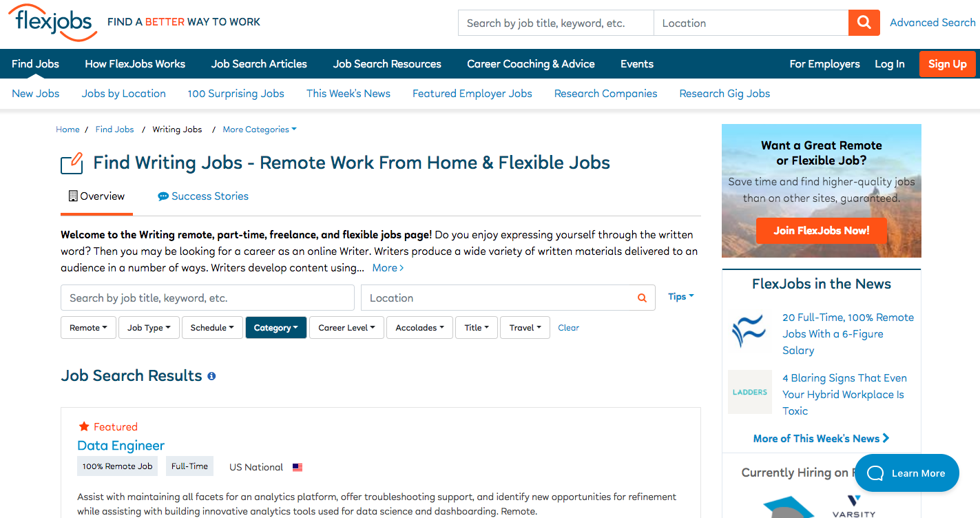Image resolution: width=980 pixels, height=518 pixels.
Task: Click the info icon beside Job Search Results
Action: [x=211, y=375]
